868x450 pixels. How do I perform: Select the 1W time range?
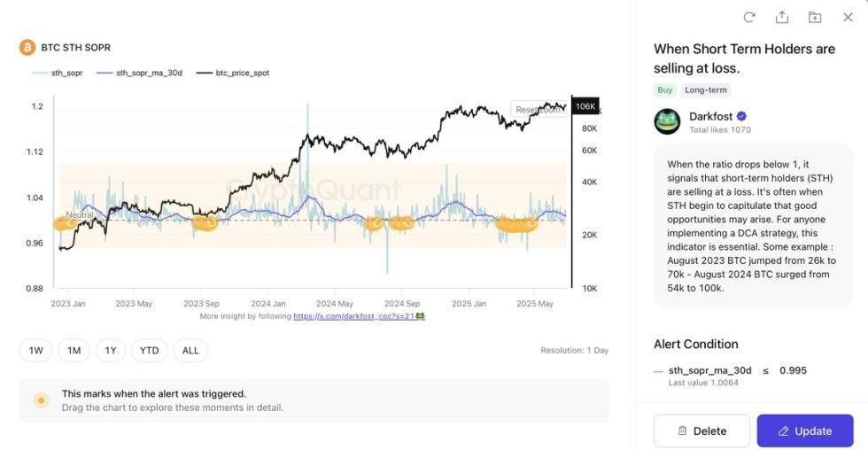click(x=36, y=350)
